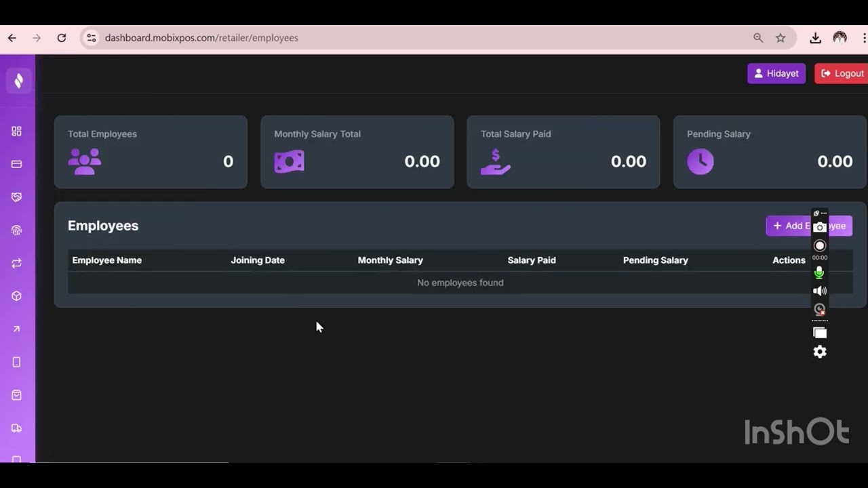Open the dashboard grid icon in sidebar
This screenshot has width=868, height=488.
[17, 131]
